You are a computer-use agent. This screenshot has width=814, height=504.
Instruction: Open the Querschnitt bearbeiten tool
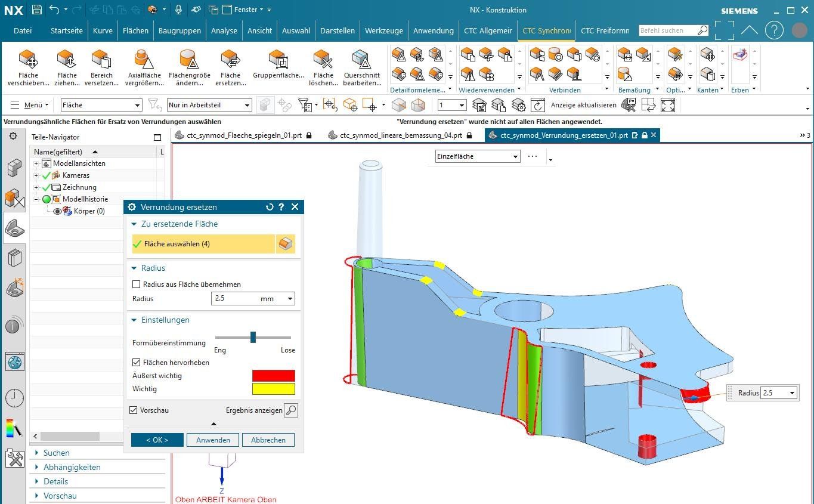click(361, 59)
